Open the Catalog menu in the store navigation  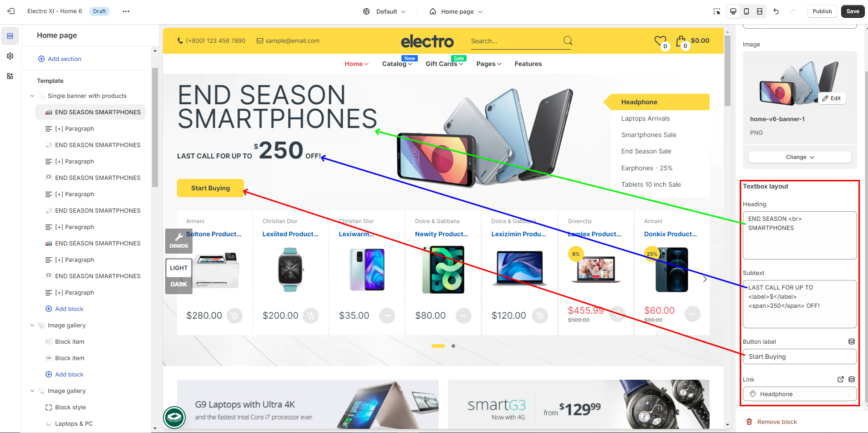click(397, 64)
